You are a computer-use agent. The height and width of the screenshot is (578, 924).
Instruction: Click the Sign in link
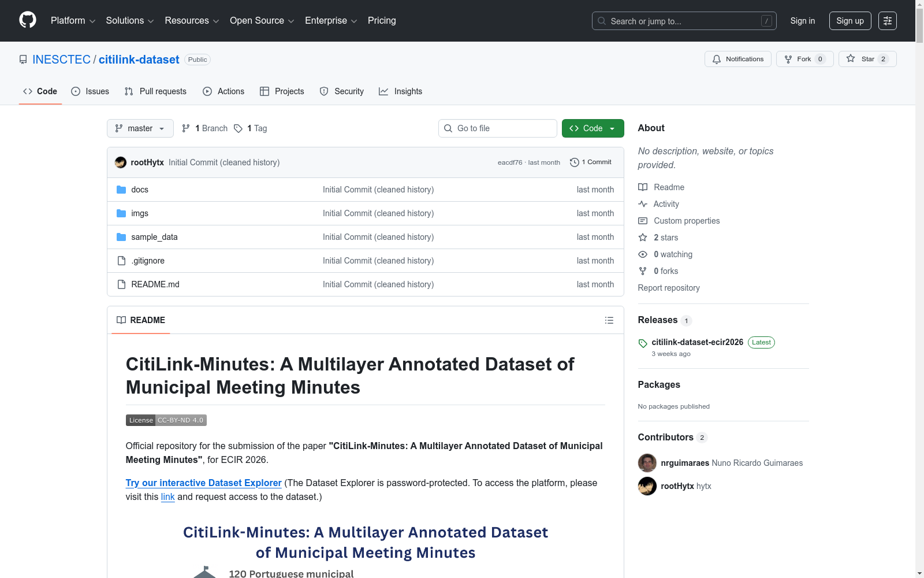[x=803, y=21]
